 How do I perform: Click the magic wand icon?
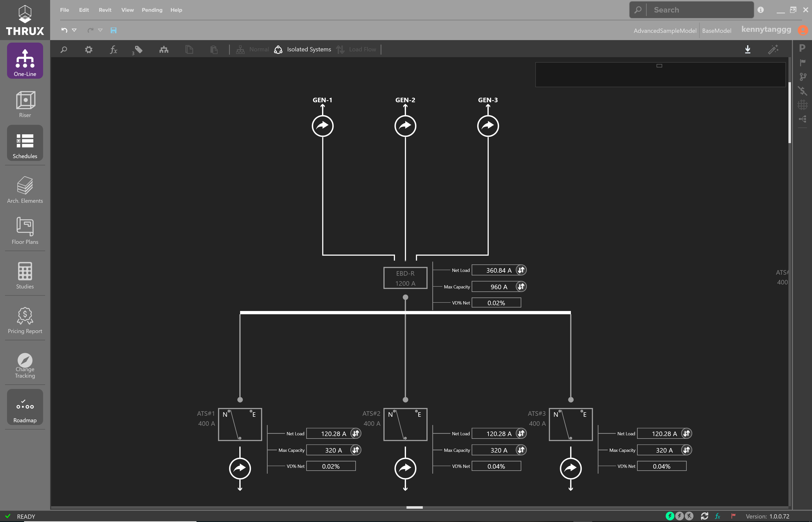773,49
